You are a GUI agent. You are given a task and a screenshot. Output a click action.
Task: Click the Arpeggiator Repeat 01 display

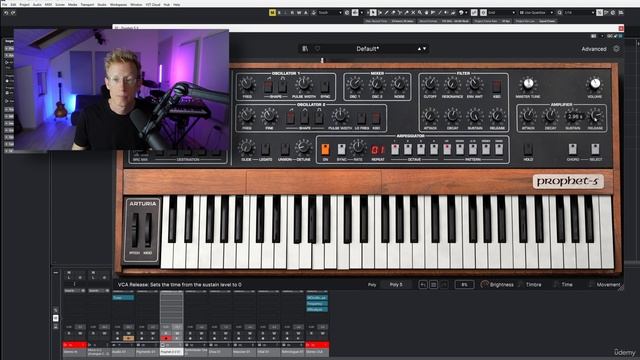coord(377,150)
